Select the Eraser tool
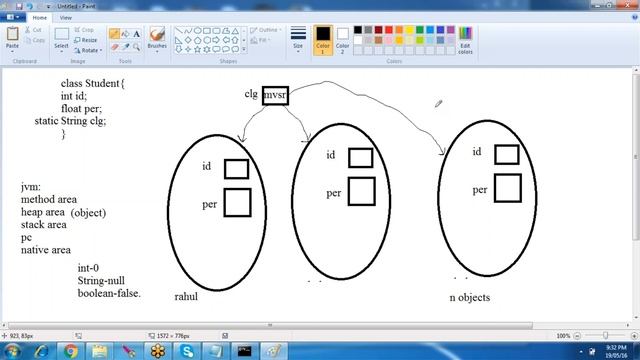Viewport: 640px width, 360px height. [114, 47]
